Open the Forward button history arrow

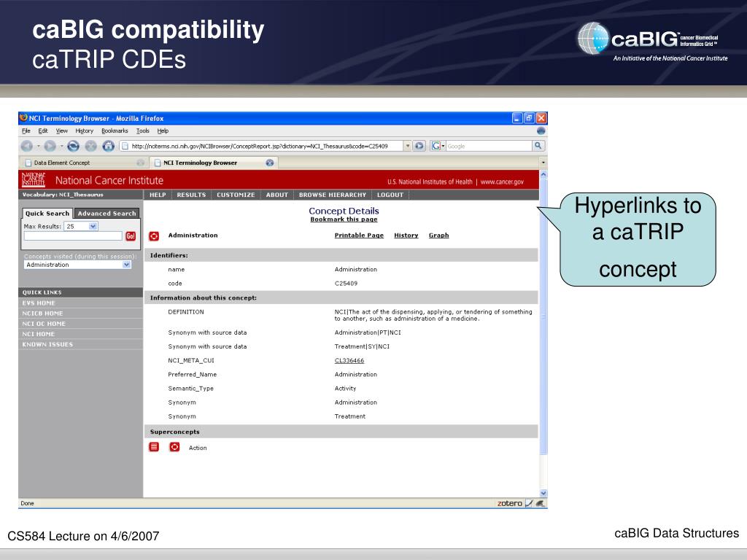[x=61, y=146]
